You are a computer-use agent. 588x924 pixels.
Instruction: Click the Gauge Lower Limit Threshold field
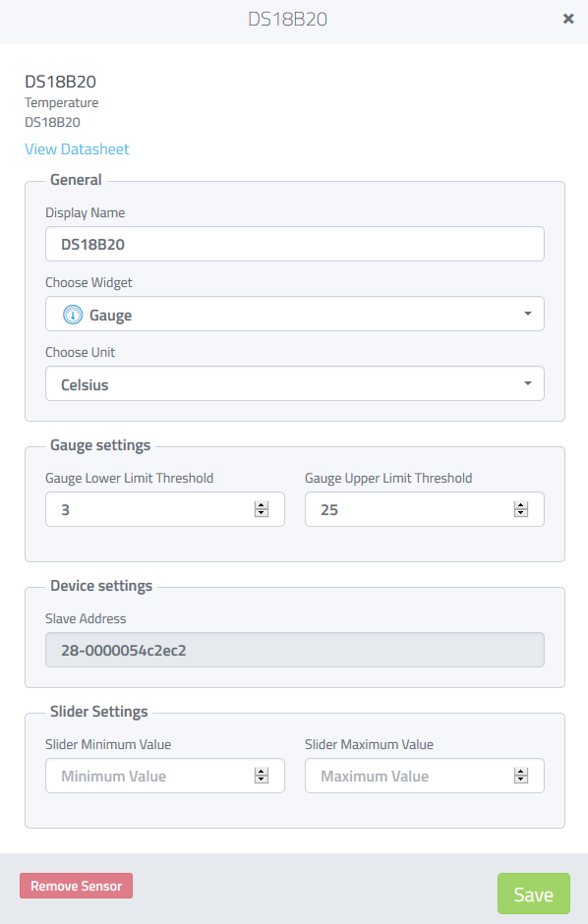[x=165, y=509]
